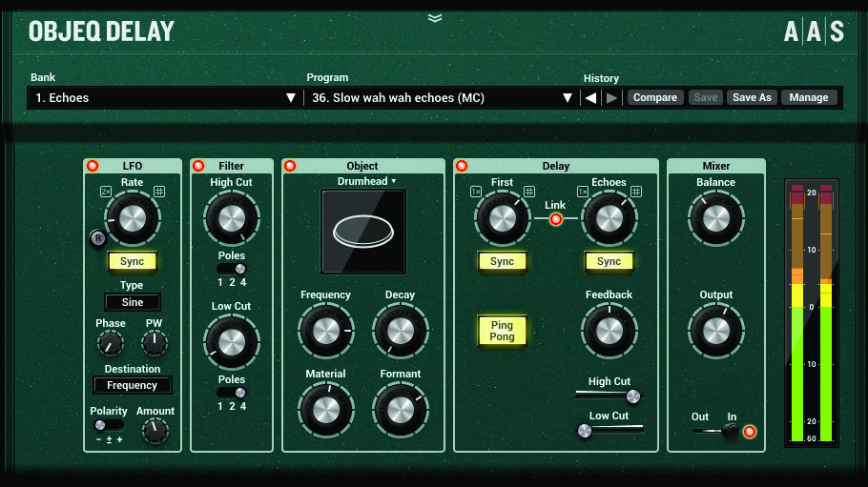The height and width of the screenshot is (487, 868).
Task: Click the Echoes 1x multiplier icon
Action: (x=583, y=192)
